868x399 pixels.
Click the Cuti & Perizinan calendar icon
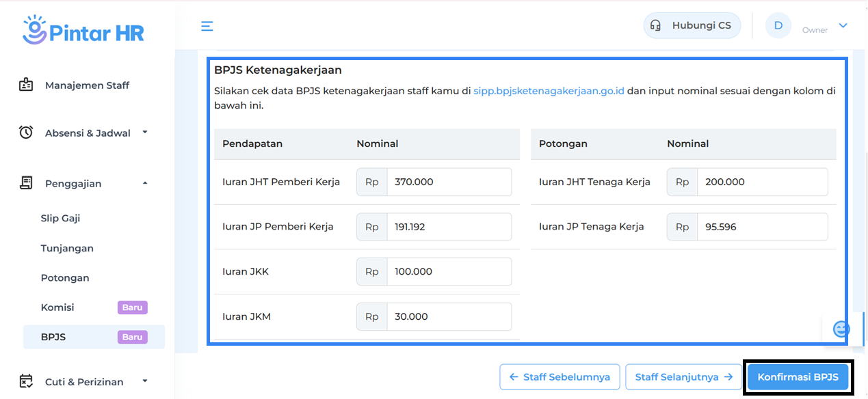tap(26, 381)
